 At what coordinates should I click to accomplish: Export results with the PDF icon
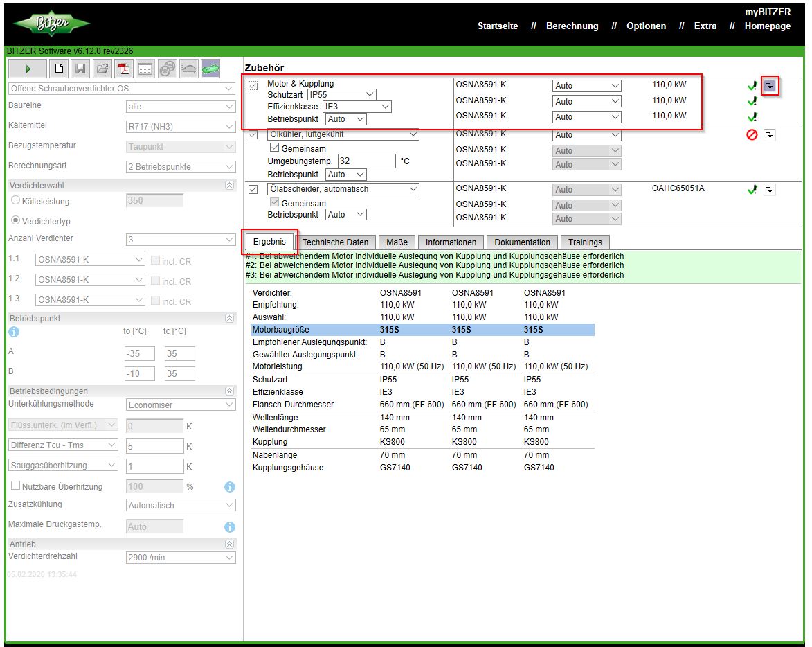[x=123, y=69]
